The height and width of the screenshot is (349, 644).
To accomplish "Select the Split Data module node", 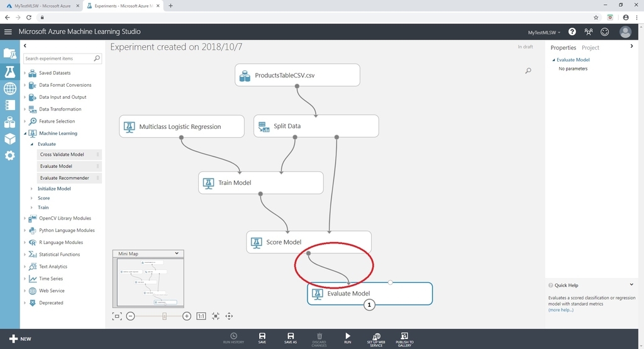I will coord(316,126).
